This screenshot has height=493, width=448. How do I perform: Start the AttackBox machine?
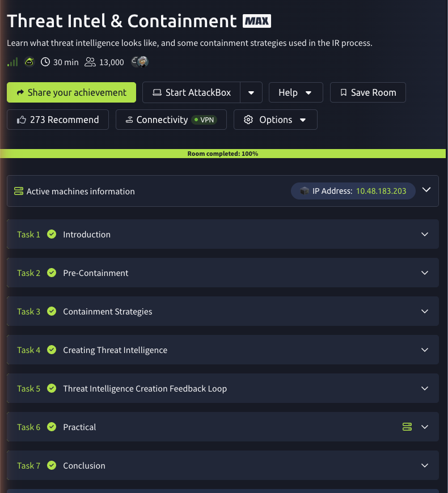tap(191, 92)
